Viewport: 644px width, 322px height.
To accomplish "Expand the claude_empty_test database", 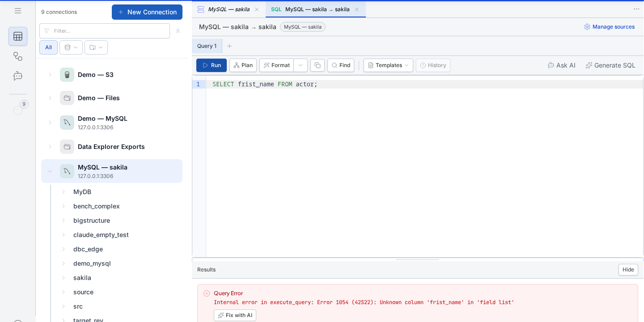I will (x=64, y=235).
